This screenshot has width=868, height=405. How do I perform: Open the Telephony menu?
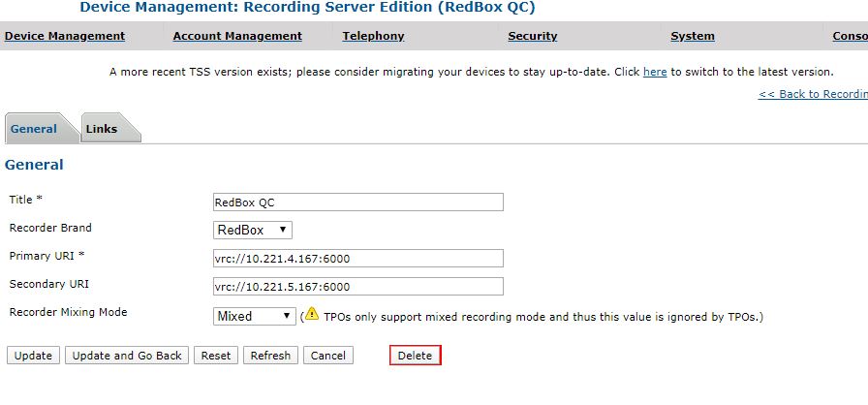pyautogui.click(x=373, y=36)
